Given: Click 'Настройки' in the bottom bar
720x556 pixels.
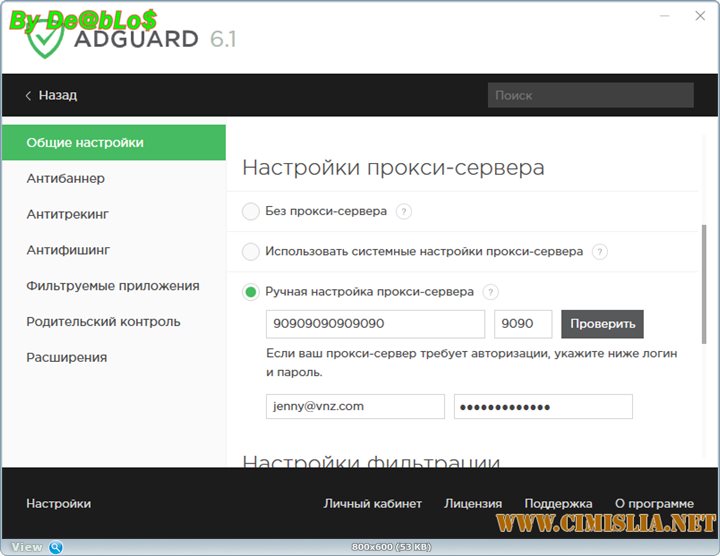Looking at the screenshot, I should coord(58,504).
